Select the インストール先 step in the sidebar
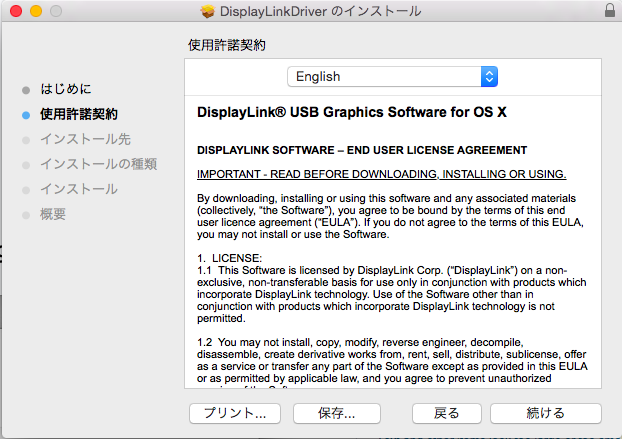The height and width of the screenshot is (439, 622). pos(85,139)
